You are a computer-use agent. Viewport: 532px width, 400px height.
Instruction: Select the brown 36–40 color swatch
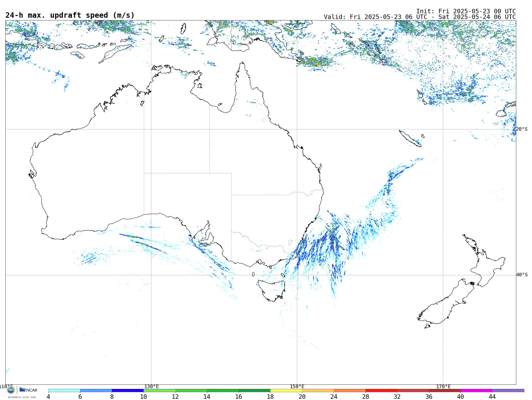point(445,391)
